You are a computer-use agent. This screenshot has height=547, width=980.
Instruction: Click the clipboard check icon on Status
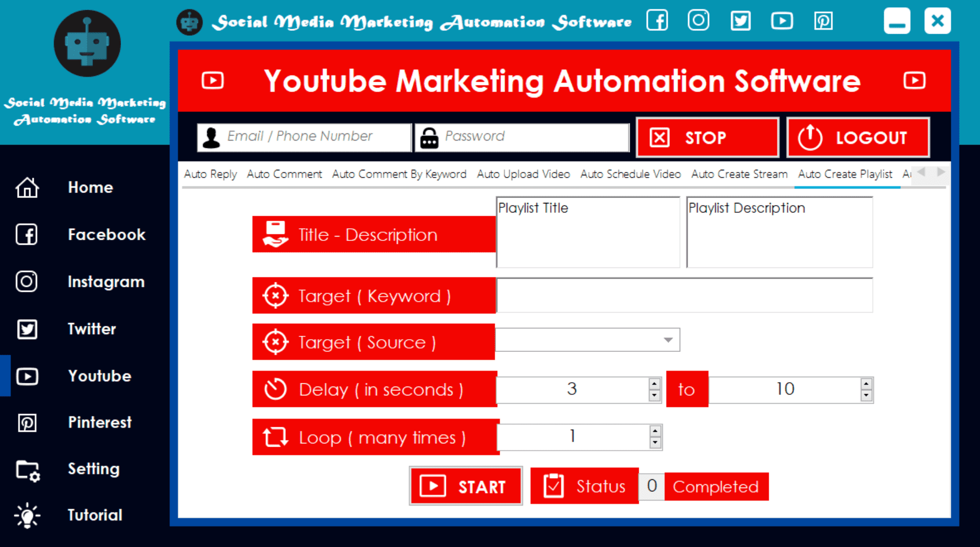[553, 486]
